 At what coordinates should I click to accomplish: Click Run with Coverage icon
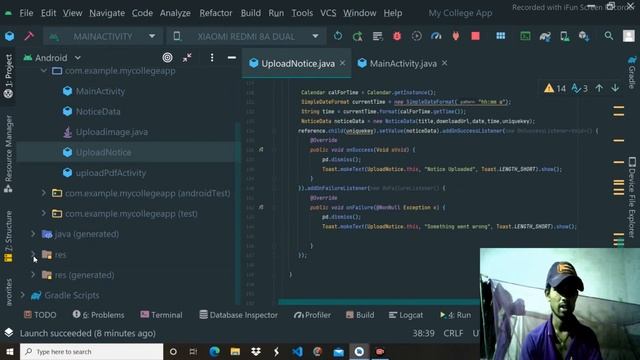click(x=416, y=36)
